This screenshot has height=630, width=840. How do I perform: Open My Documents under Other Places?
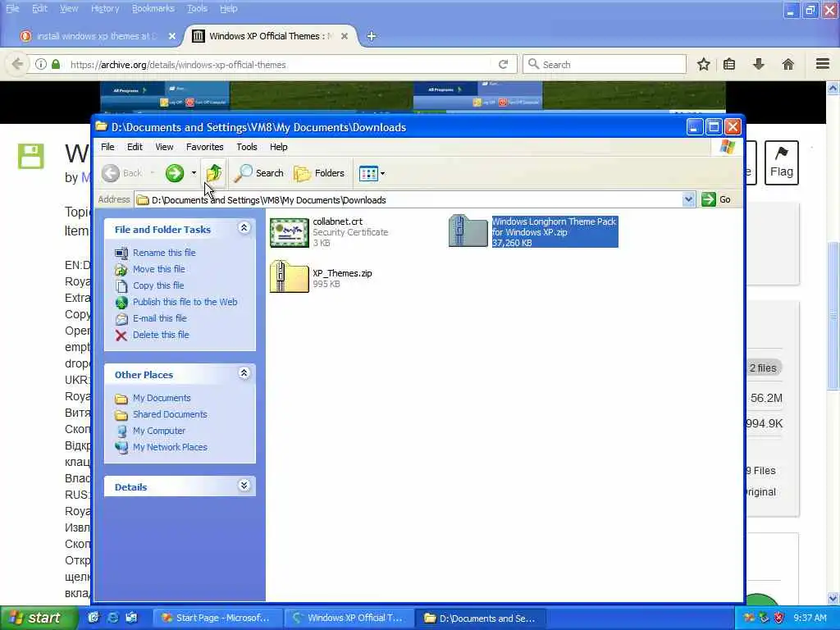[162, 398]
